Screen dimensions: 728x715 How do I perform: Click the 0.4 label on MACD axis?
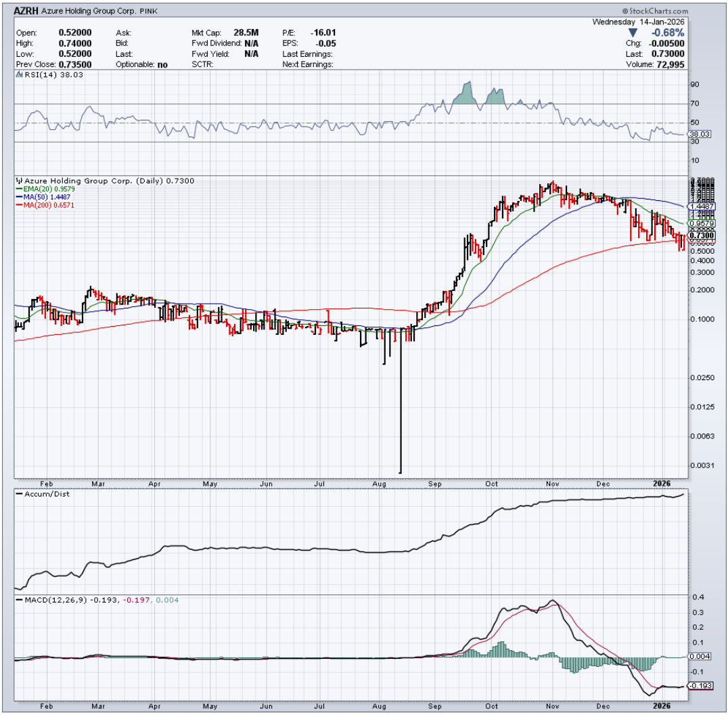coord(698,597)
